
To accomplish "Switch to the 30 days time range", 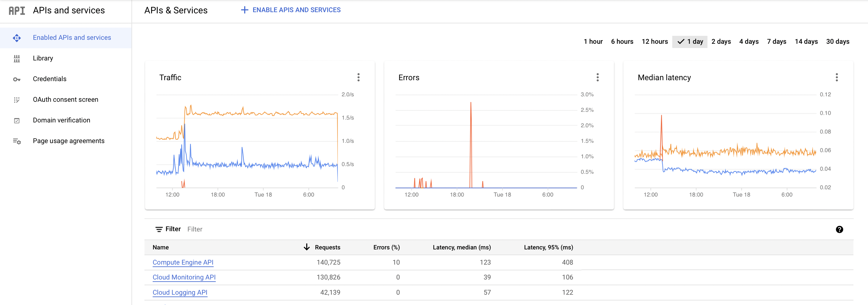I will tap(838, 42).
